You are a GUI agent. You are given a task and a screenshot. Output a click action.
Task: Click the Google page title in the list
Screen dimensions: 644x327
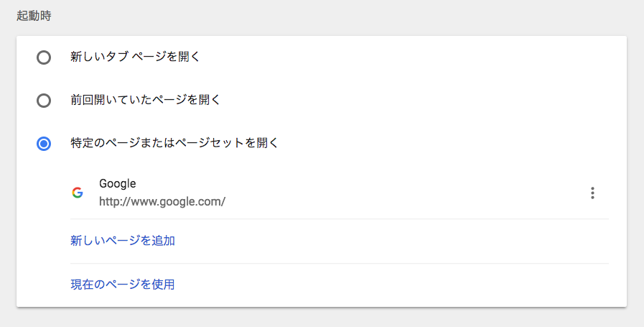click(118, 183)
